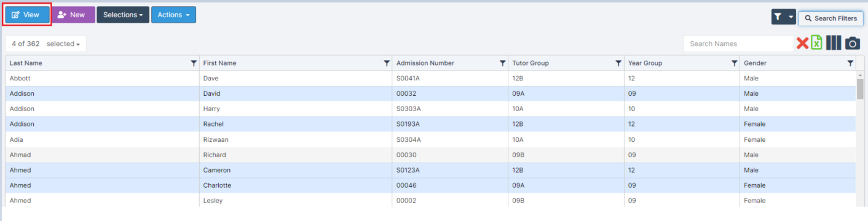Click first name Harry
This screenshot has height=221, width=868.
tap(211, 109)
